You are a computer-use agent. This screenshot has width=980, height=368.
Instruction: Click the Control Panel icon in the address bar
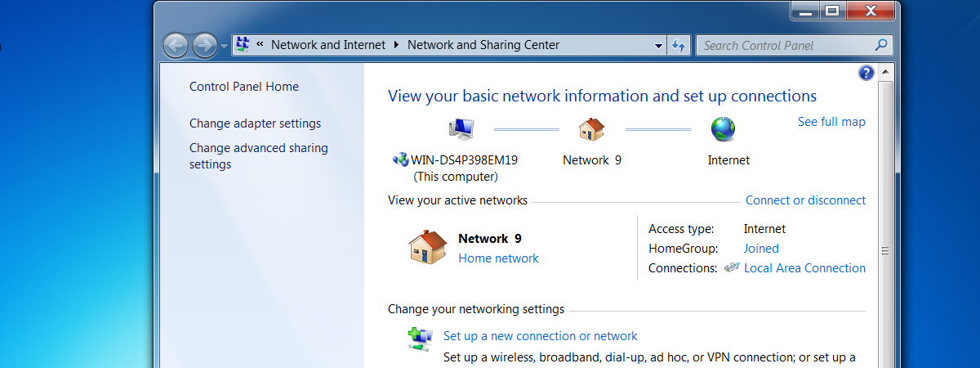point(243,45)
